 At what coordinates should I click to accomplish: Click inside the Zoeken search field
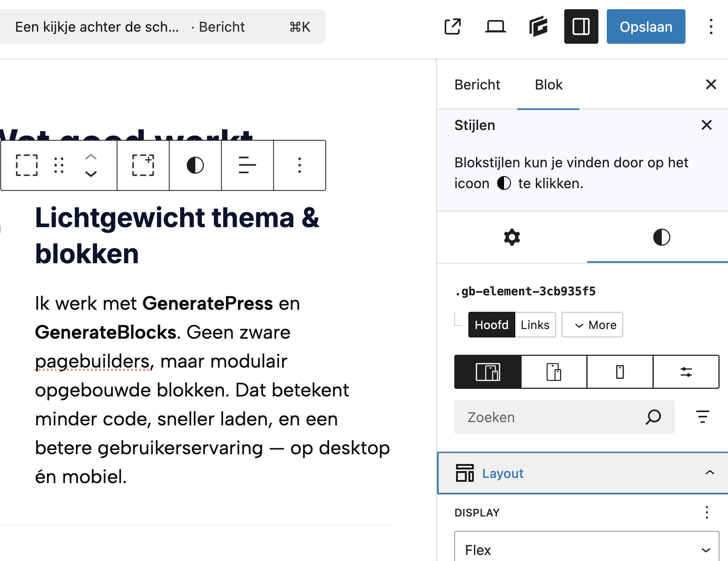click(542, 417)
